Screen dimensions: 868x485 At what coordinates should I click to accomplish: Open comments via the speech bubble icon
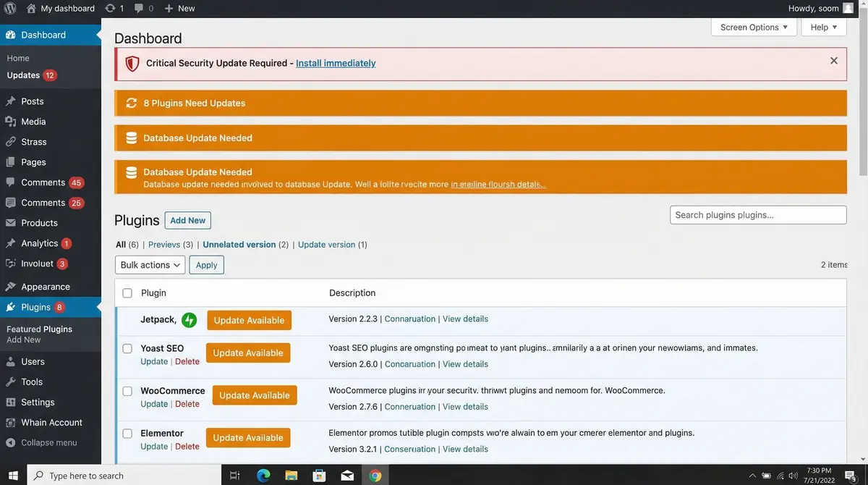click(139, 8)
